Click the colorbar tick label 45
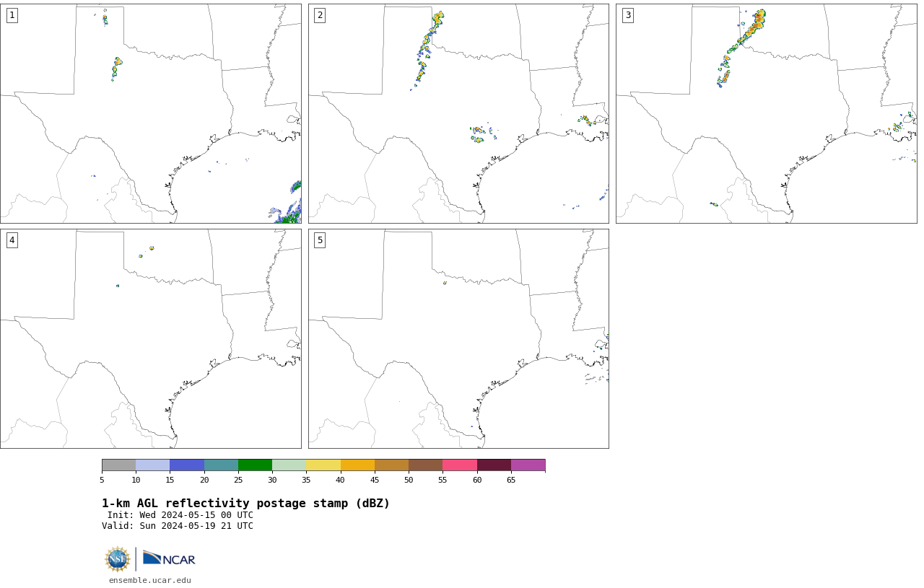Screen dimensions: 924x588 click(375, 480)
